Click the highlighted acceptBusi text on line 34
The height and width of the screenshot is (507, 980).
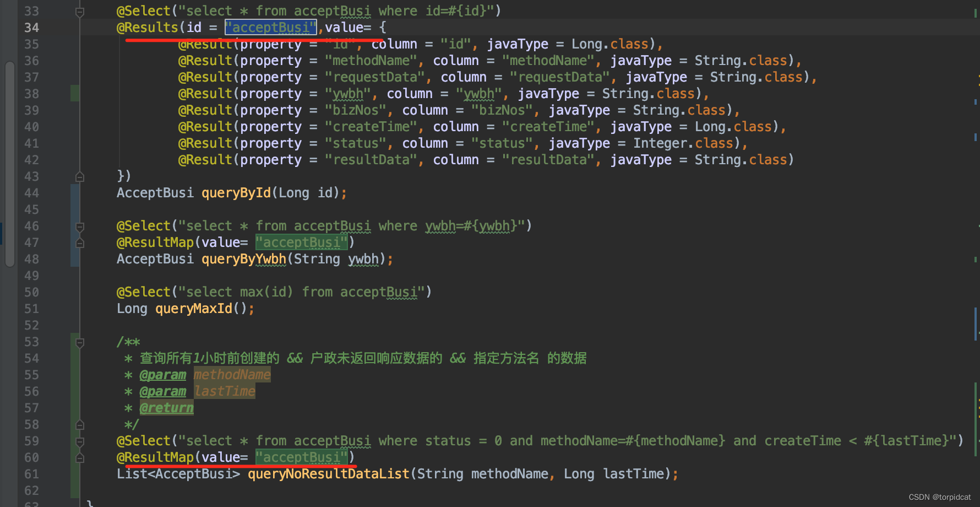point(270,27)
